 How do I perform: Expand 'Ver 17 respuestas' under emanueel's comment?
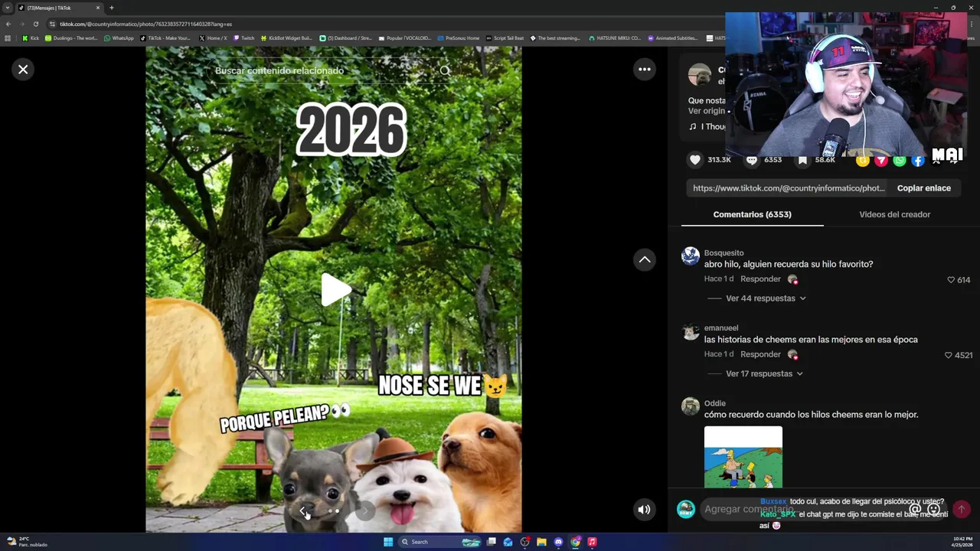[764, 373]
